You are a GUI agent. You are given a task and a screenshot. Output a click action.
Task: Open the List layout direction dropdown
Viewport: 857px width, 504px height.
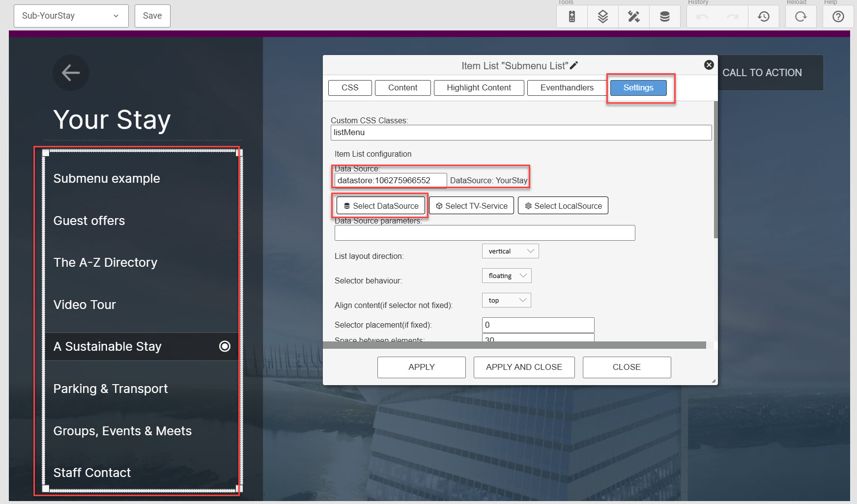tap(510, 251)
